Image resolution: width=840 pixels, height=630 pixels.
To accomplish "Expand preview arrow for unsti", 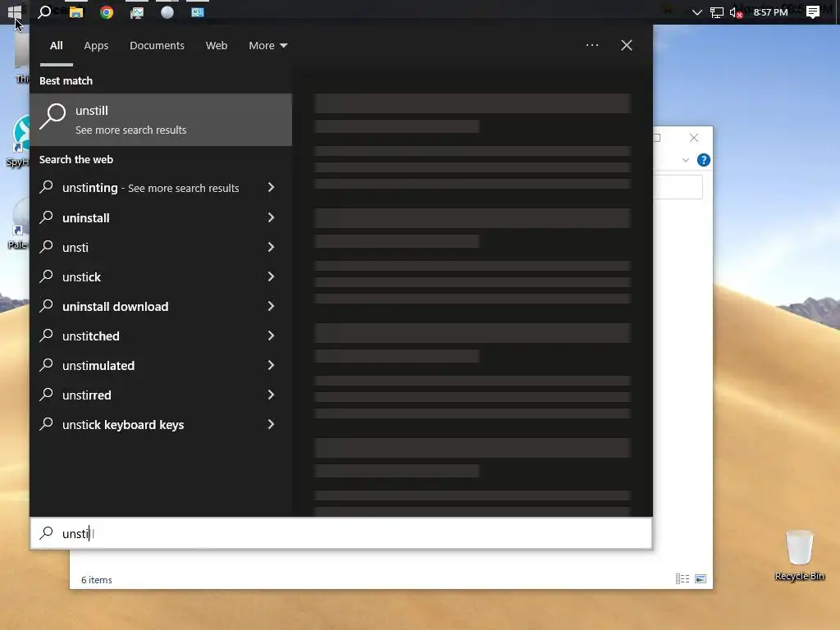I will point(271,247).
